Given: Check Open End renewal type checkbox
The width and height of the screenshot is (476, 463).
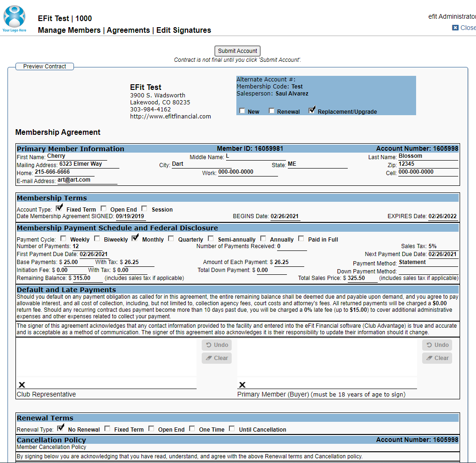Looking at the screenshot, I should (x=151, y=429).
